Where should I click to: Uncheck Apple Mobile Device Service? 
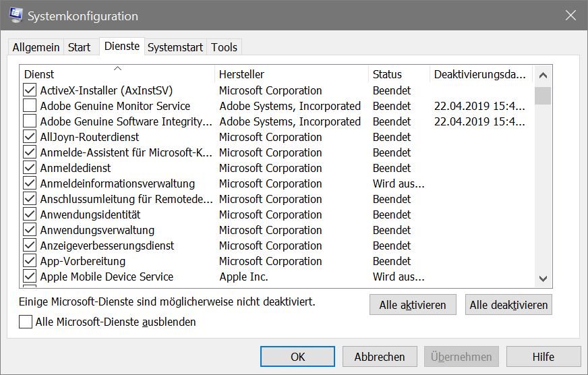coord(30,276)
